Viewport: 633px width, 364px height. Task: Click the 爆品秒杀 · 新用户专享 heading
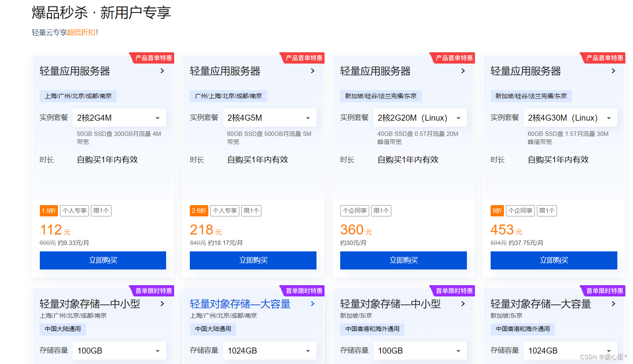(101, 12)
